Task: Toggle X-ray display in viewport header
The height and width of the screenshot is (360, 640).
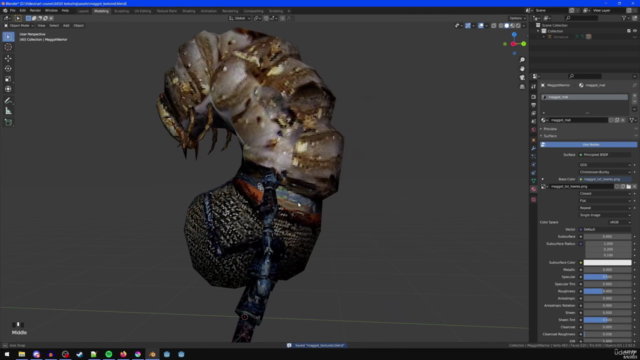Action: click(493, 26)
